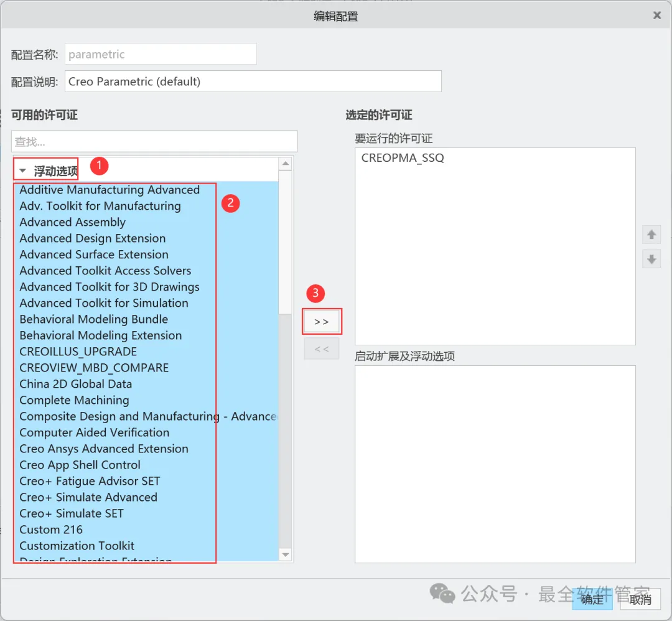Confirm with the 确定 button
Image resolution: width=672 pixels, height=621 pixels.
(592, 599)
